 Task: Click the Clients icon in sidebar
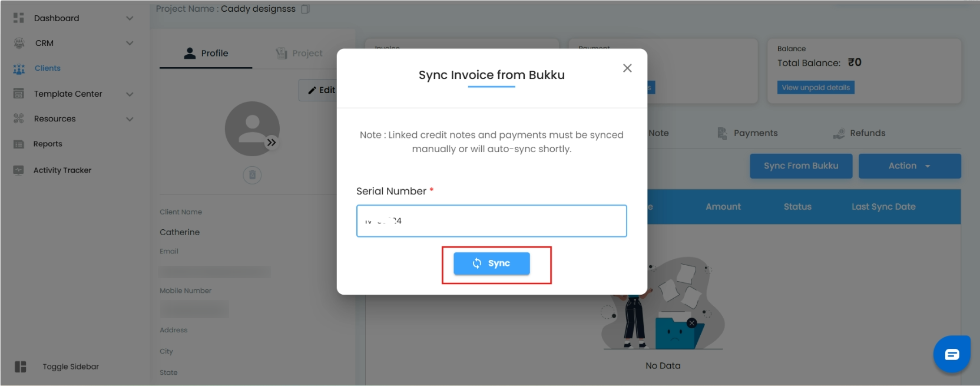pos(19,69)
